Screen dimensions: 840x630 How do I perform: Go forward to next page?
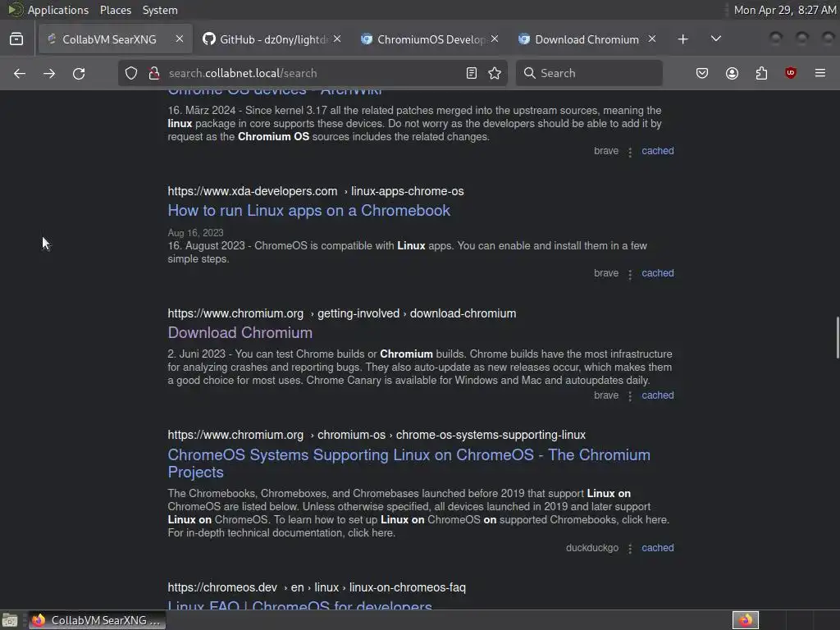point(49,73)
